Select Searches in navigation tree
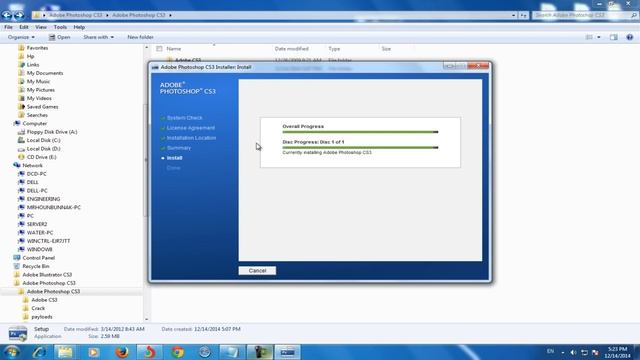640x360 pixels. (x=37, y=115)
